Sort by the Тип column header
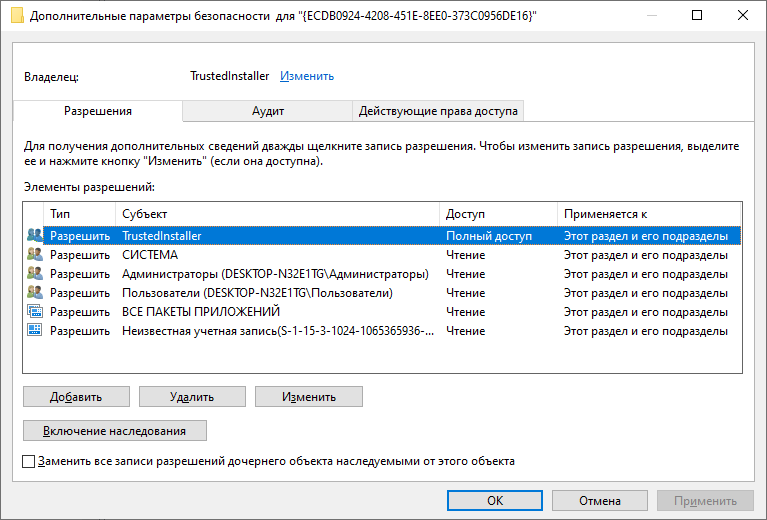This screenshot has height=520, width=767. (x=79, y=214)
